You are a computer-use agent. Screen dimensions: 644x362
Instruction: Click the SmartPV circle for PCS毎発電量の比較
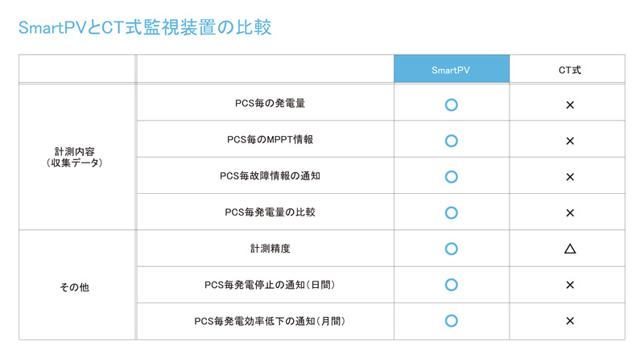[x=451, y=213]
